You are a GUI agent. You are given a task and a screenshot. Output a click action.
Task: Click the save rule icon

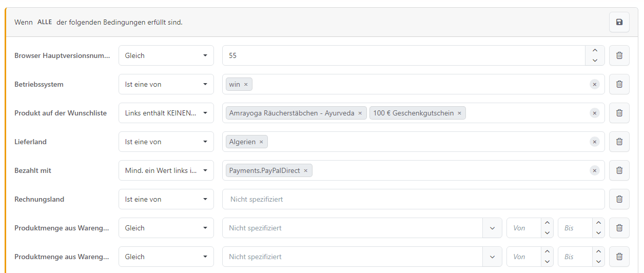[619, 22]
